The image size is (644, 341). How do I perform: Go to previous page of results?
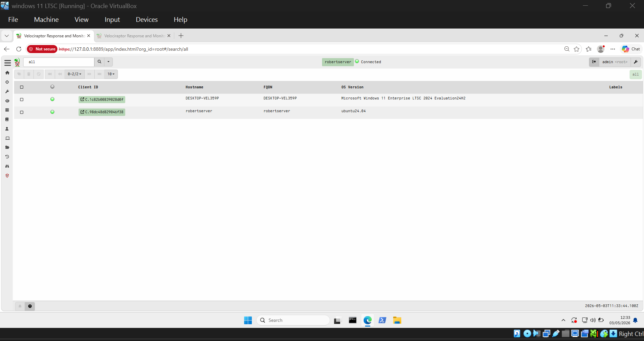click(60, 74)
